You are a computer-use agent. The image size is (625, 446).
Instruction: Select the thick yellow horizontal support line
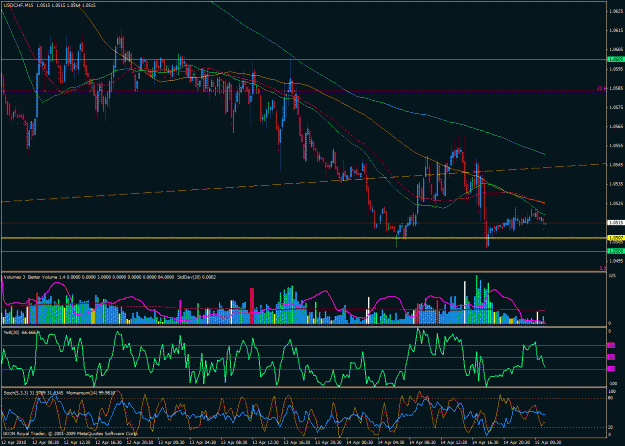(303, 238)
